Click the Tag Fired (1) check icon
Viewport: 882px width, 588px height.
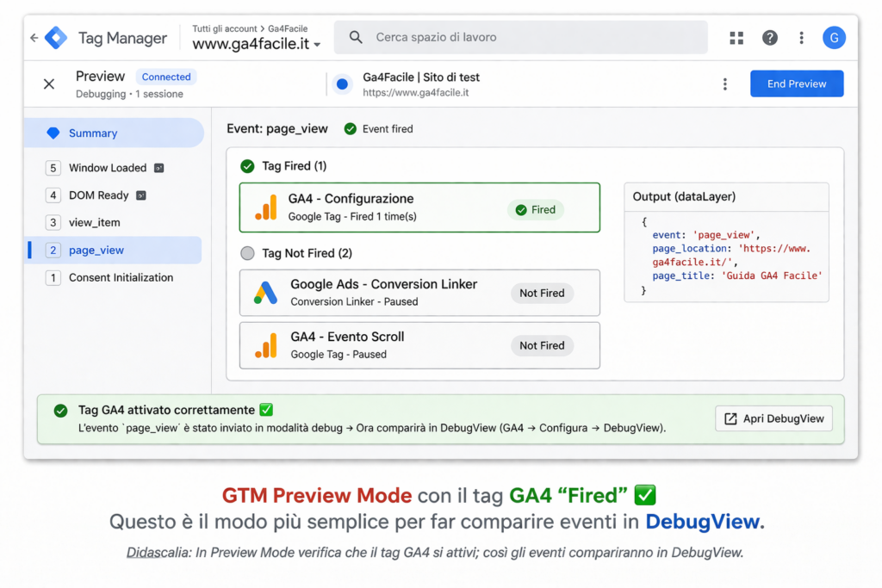point(247,166)
